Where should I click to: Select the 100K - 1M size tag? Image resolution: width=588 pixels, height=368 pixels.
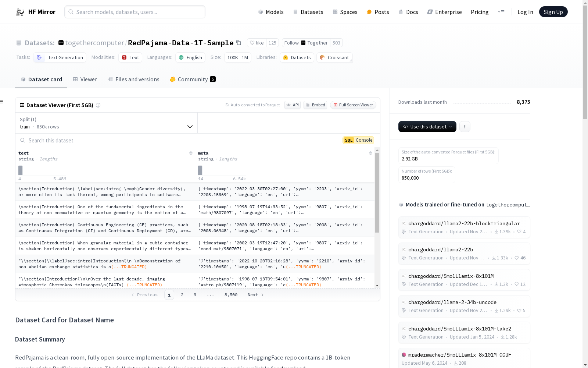(237, 57)
